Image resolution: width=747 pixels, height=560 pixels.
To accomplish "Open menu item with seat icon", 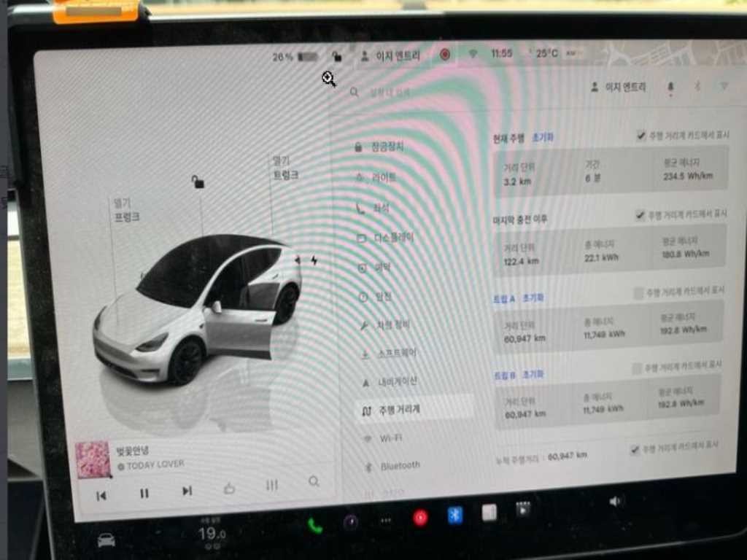I will coord(373,209).
